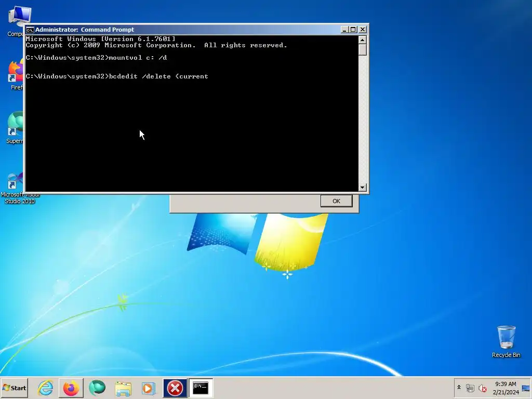Viewport: 532px width, 399px height.
Task: Click the Show desktop button in the tray
Action: tap(526, 388)
